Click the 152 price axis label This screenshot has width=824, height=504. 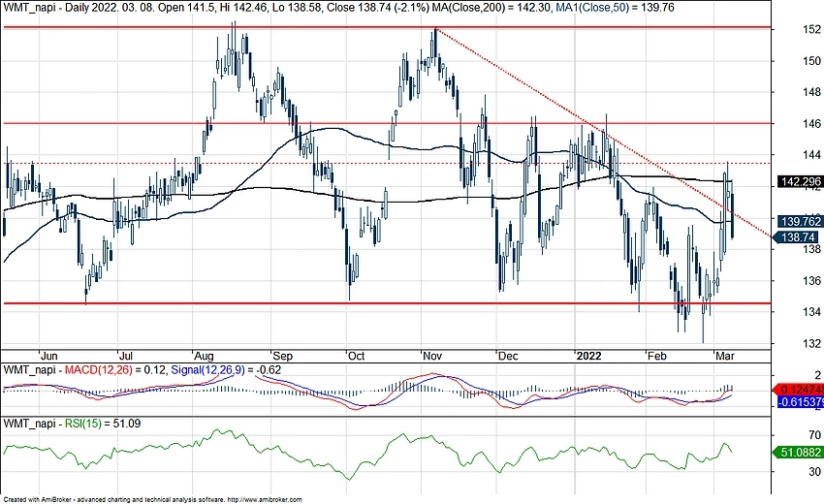pyautogui.click(x=812, y=29)
